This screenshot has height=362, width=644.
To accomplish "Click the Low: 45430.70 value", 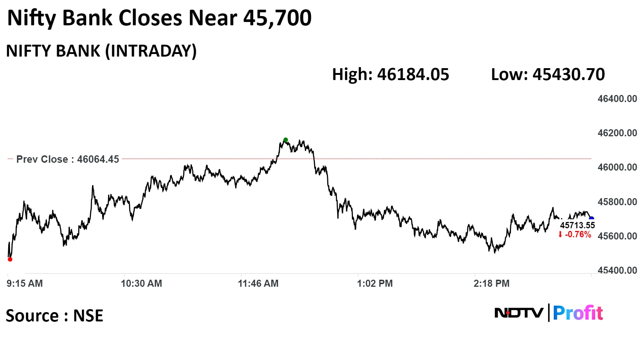I will [x=548, y=74].
